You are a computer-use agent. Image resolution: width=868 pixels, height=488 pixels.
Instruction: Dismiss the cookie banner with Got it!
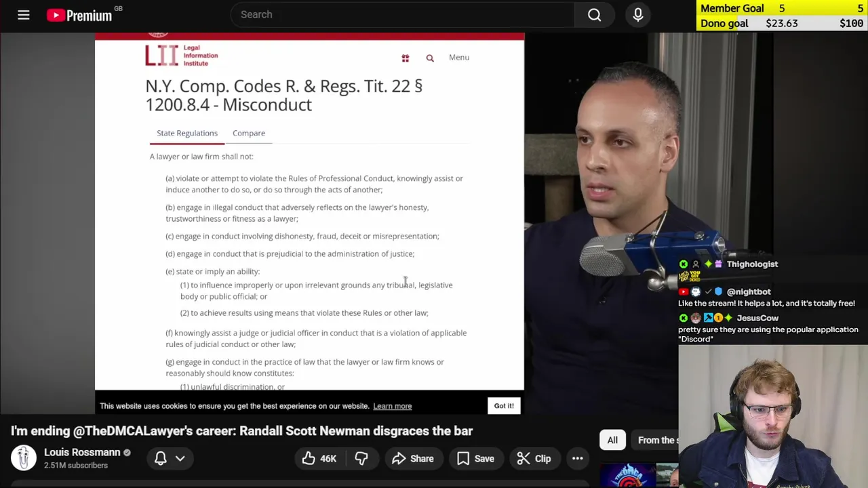(504, 406)
